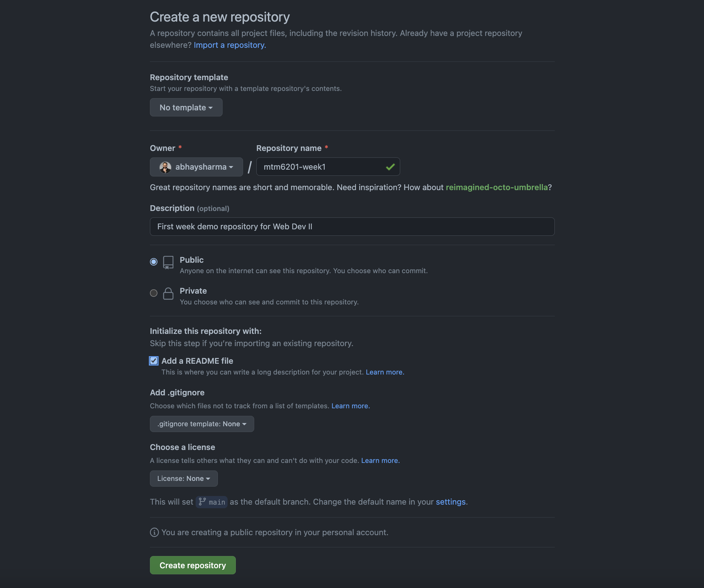Select the Private visibility radio button
The image size is (704, 588).
[x=154, y=293]
